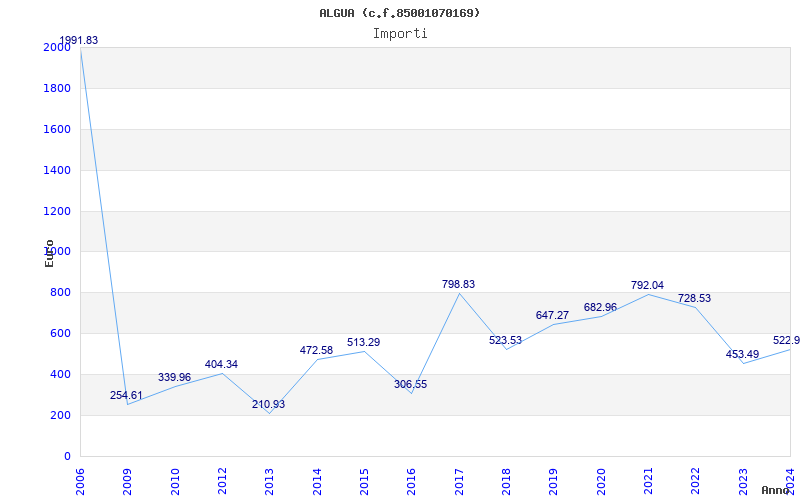The height and width of the screenshot is (500, 800).
Task: Click the 254.61 data point label
Action: click(x=127, y=396)
